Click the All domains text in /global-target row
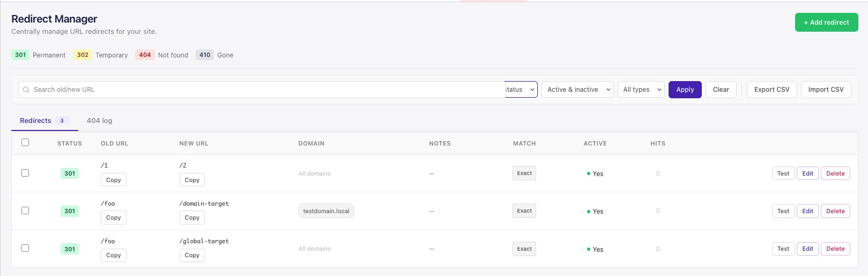 (315, 249)
